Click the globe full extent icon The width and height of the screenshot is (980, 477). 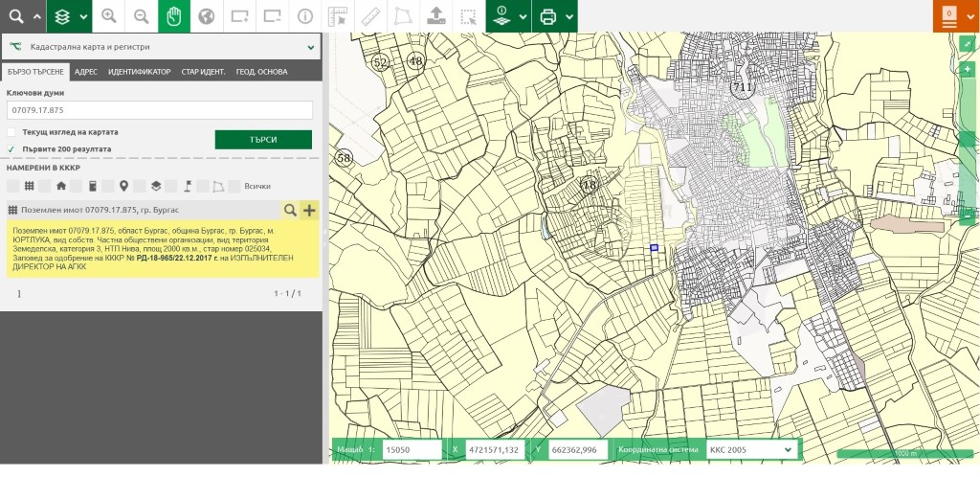pos(207,16)
